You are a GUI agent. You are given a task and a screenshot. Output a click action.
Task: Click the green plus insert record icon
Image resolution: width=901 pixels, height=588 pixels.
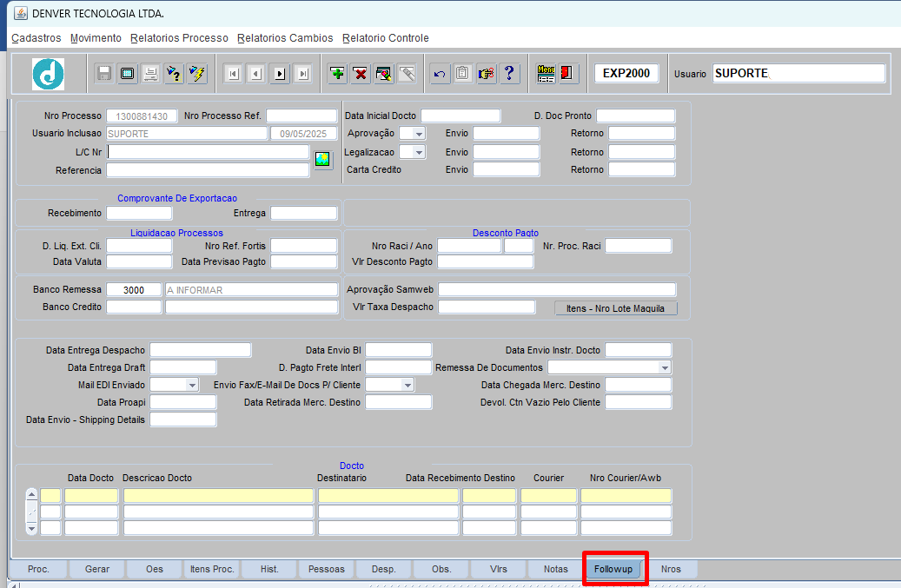coord(338,74)
